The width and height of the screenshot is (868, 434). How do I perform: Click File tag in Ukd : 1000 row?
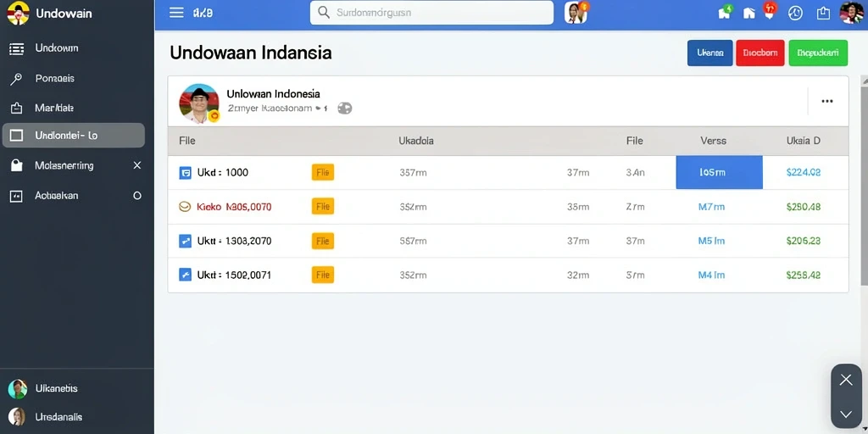coord(323,173)
